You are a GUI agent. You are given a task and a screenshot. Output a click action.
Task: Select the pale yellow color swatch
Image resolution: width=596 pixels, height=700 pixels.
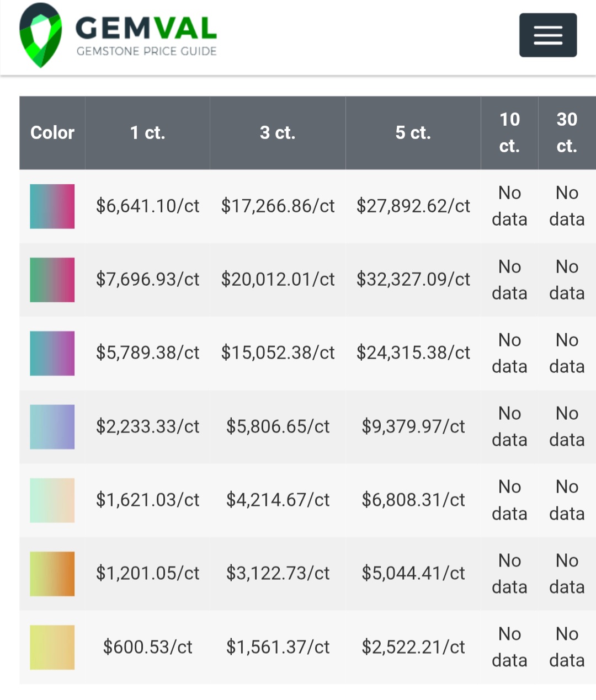[52, 647]
